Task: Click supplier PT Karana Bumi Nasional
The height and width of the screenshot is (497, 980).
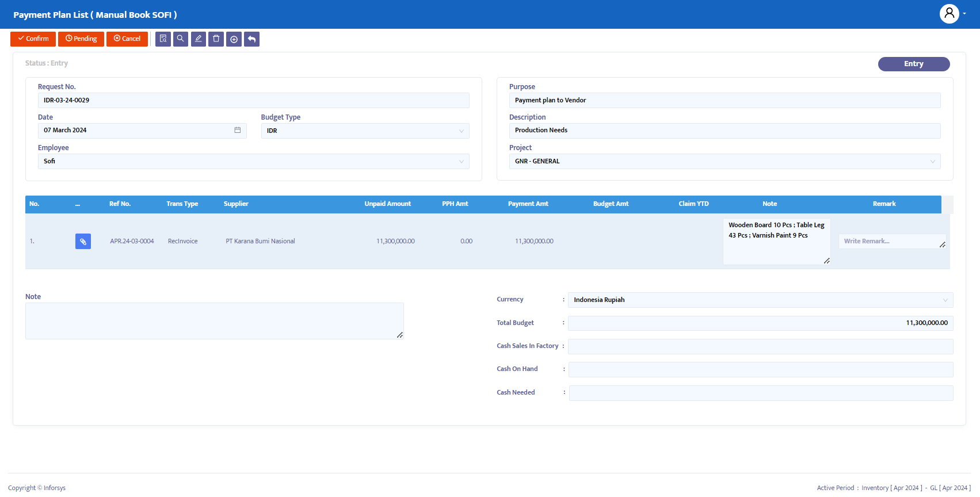Action: point(260,241)
